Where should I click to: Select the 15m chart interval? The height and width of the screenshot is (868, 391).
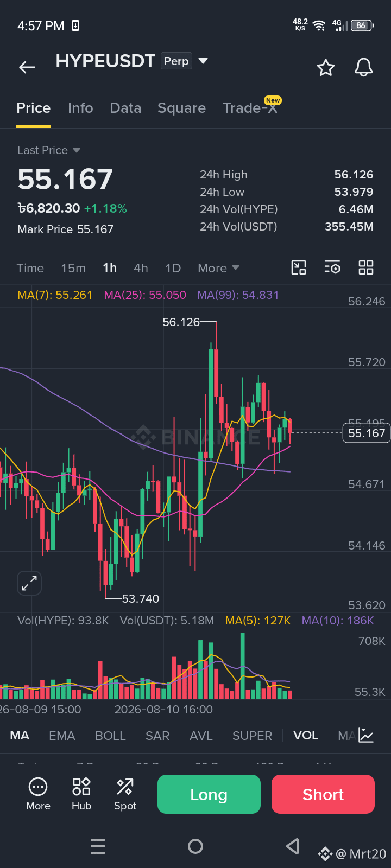pos(73,268)
